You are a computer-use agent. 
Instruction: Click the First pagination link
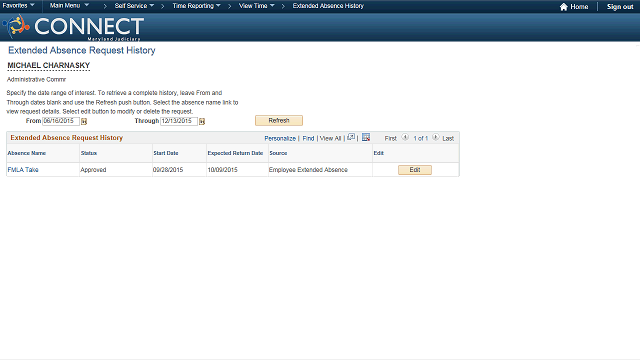click(x=391, y=138)
